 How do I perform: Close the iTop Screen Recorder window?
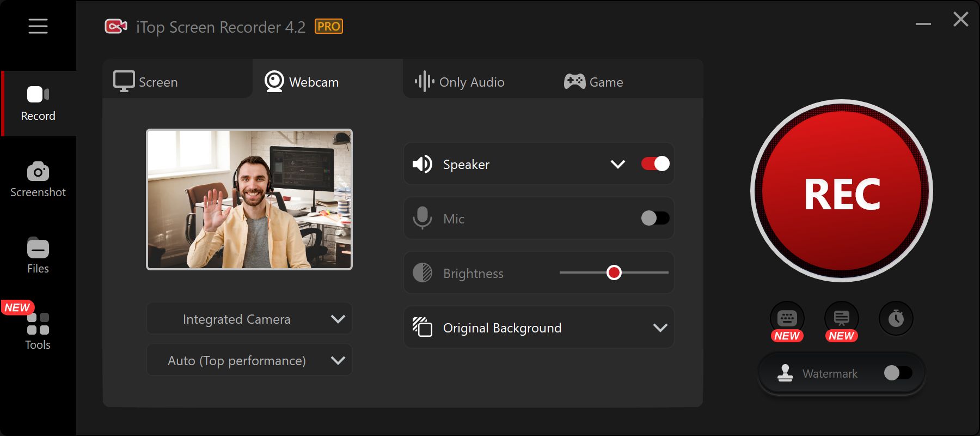[x=961, y=20]
